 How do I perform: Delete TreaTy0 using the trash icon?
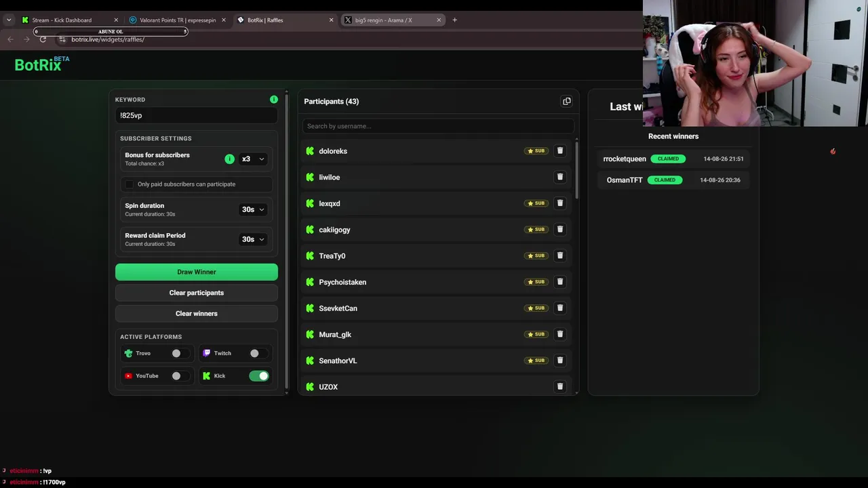pos(560,256)
